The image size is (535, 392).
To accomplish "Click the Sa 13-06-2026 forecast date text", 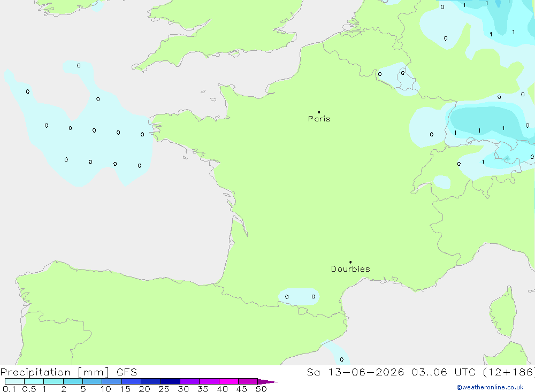I will point(355,372).
